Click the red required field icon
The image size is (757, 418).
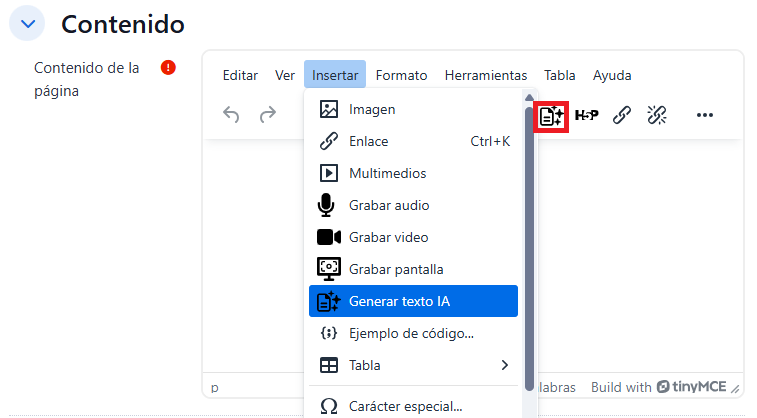[168, 68]
